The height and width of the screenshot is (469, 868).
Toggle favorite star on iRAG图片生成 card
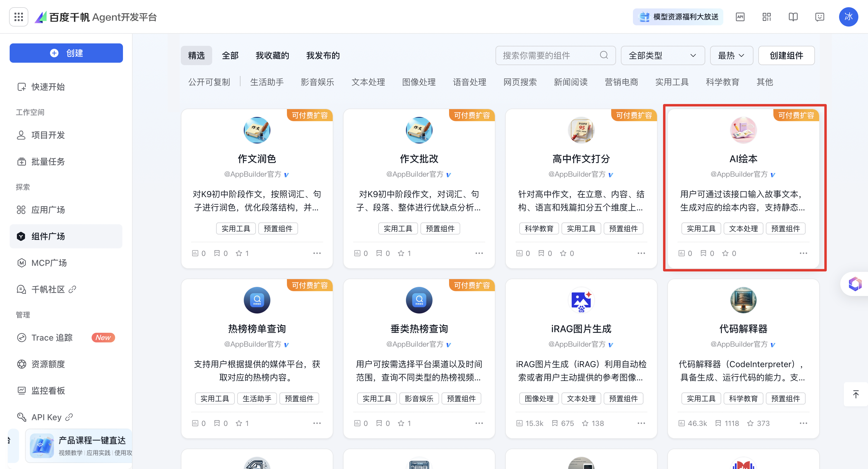click(x=585, y=423)
